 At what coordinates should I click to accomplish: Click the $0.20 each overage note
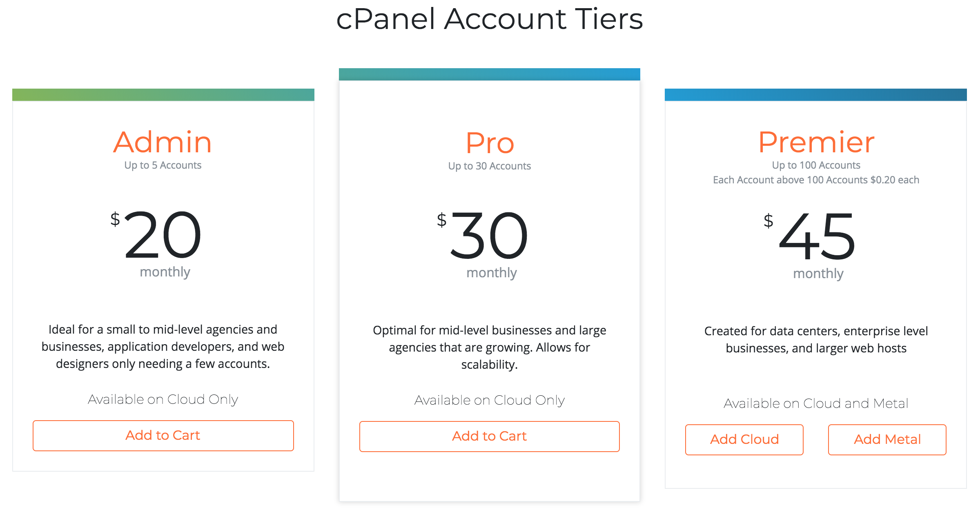coord(816,180)
